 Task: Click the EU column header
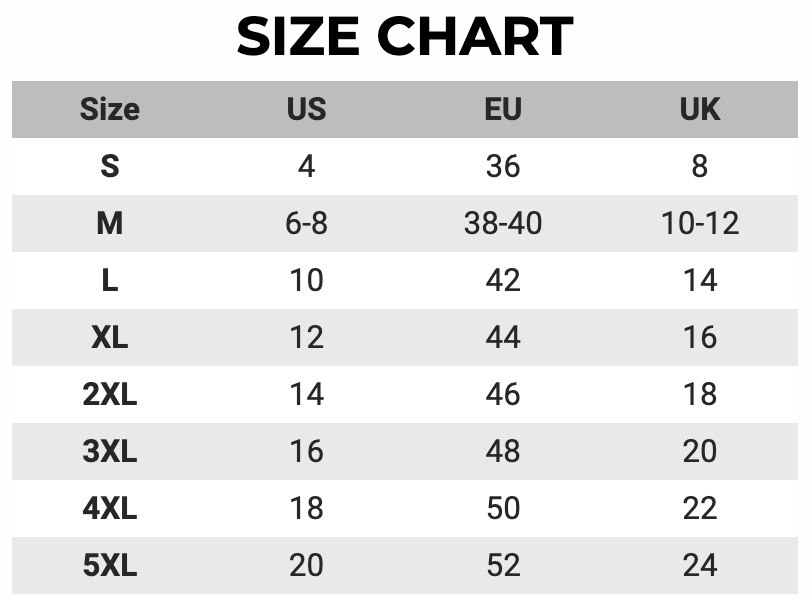[x=502, y=108]
